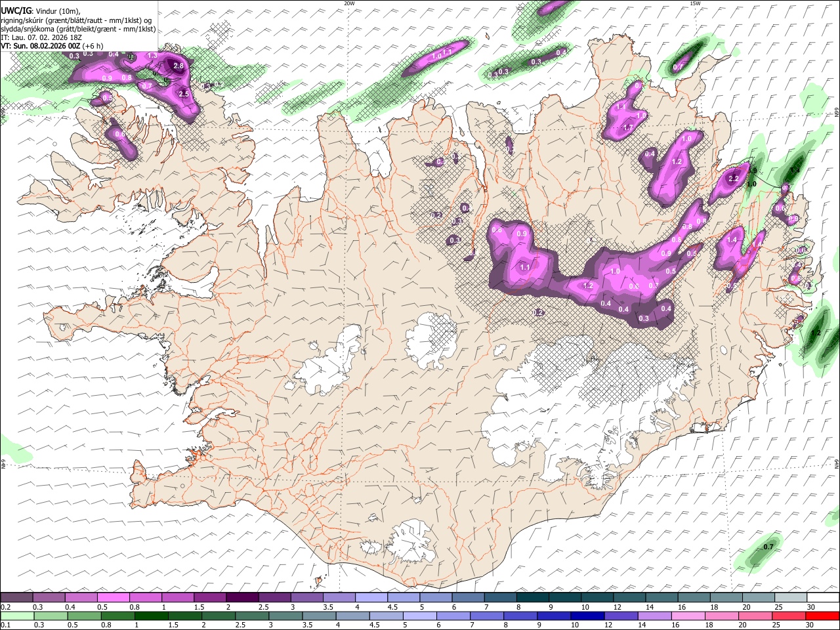Click the violet 12 swatch in bottom legend row

pyautogui.click(x=621, y=616)
